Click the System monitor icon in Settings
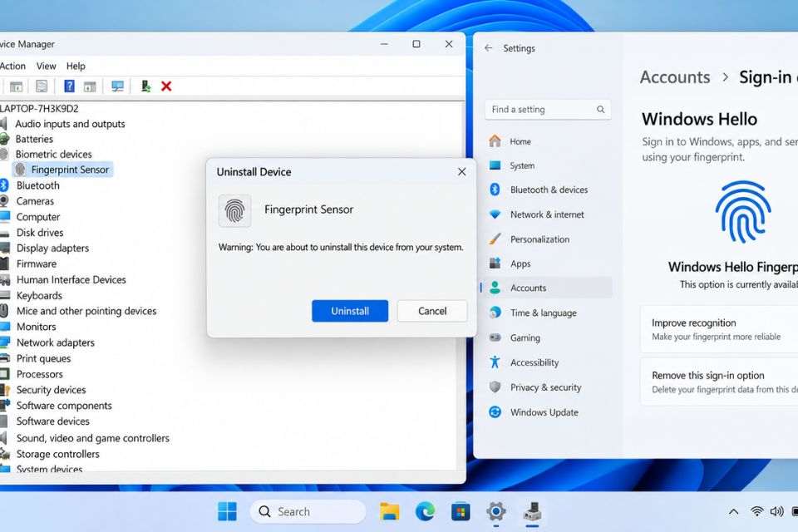The image size is (798, 532). pos(495,165)
